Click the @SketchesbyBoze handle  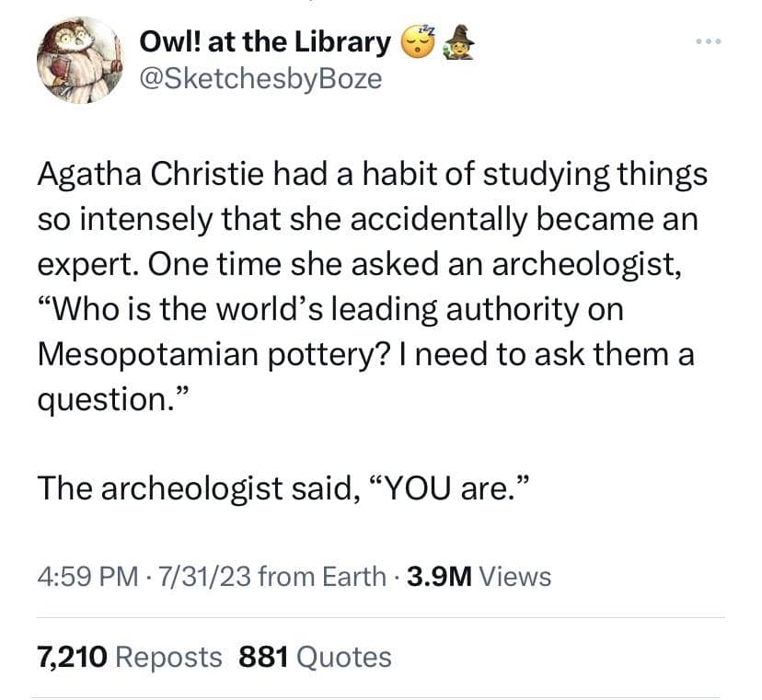(x=260, y=78)
